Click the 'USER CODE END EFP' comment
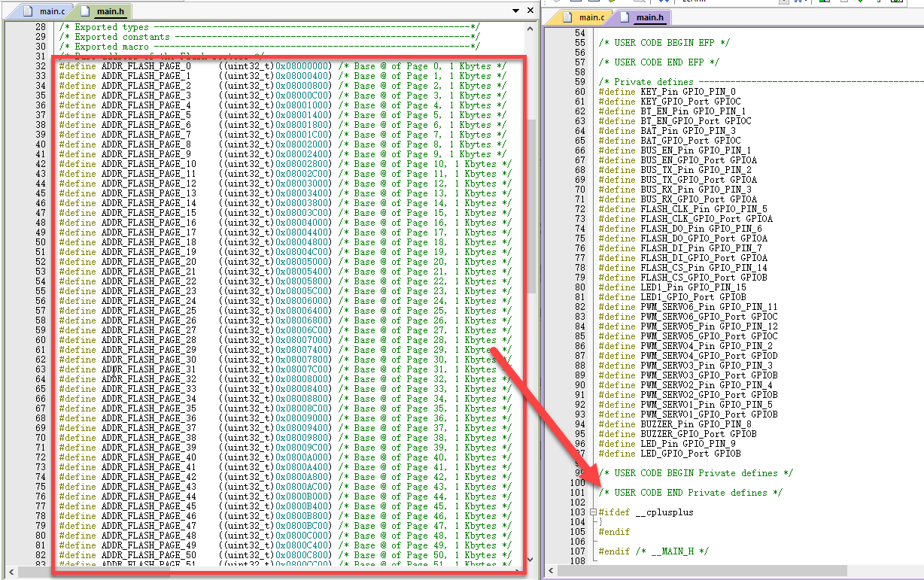This screenshot has width=924, height=580. click(x=659, y=62)
